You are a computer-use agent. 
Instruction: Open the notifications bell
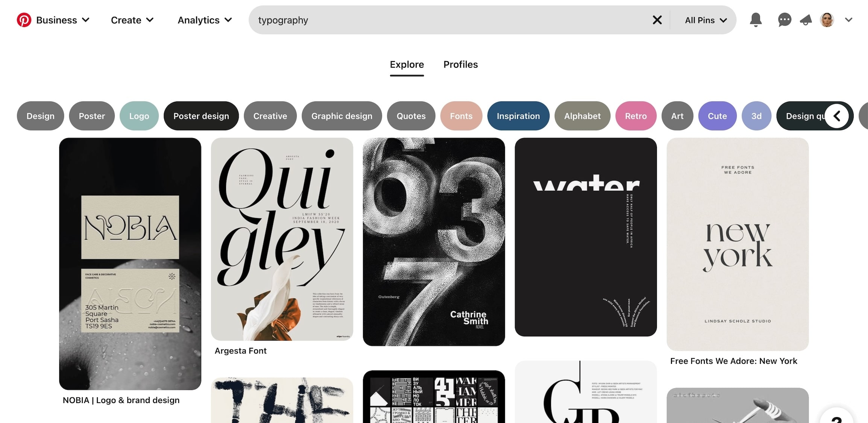(x=756, y=20)
